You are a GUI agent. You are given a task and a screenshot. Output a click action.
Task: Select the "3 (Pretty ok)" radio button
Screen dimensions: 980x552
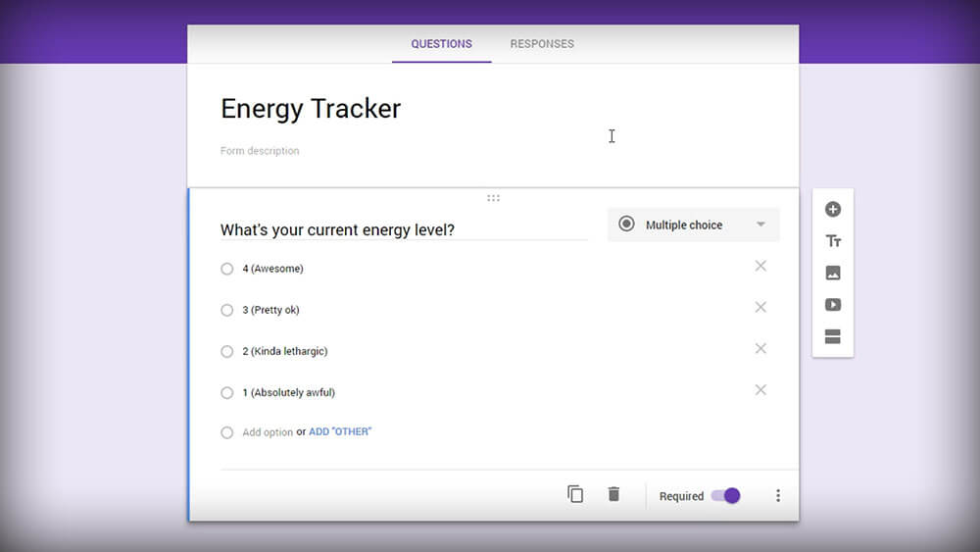pos(227,310)
